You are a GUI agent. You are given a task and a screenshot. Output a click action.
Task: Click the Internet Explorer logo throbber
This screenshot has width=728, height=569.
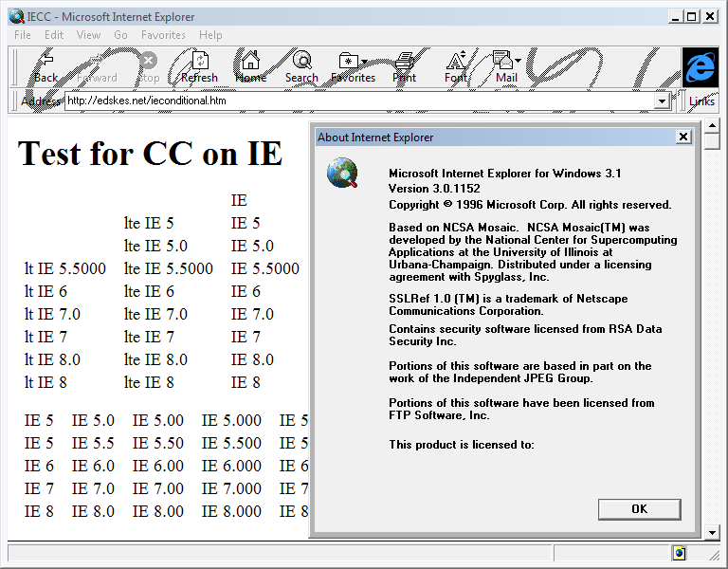pyautogui.click(x=700, y=67)
